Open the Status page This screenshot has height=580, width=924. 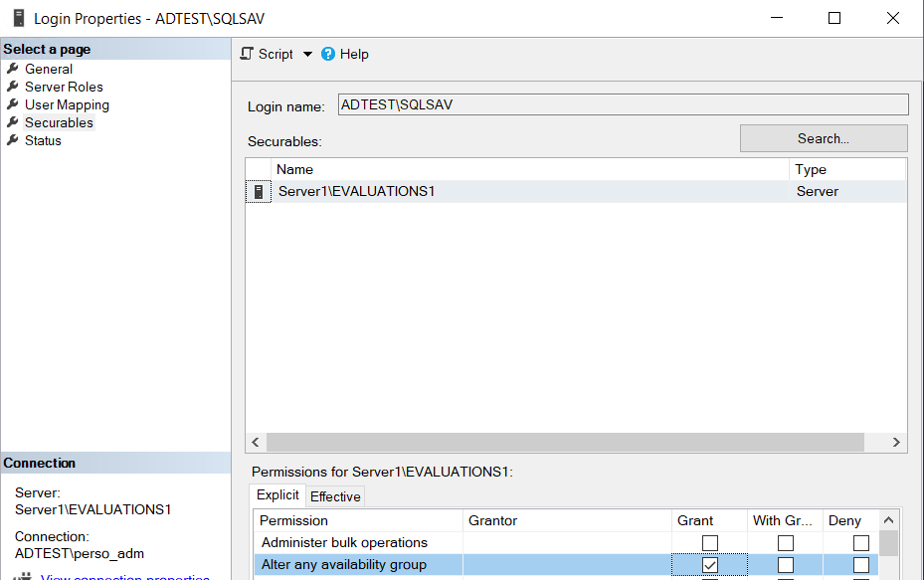click(43, 140)
